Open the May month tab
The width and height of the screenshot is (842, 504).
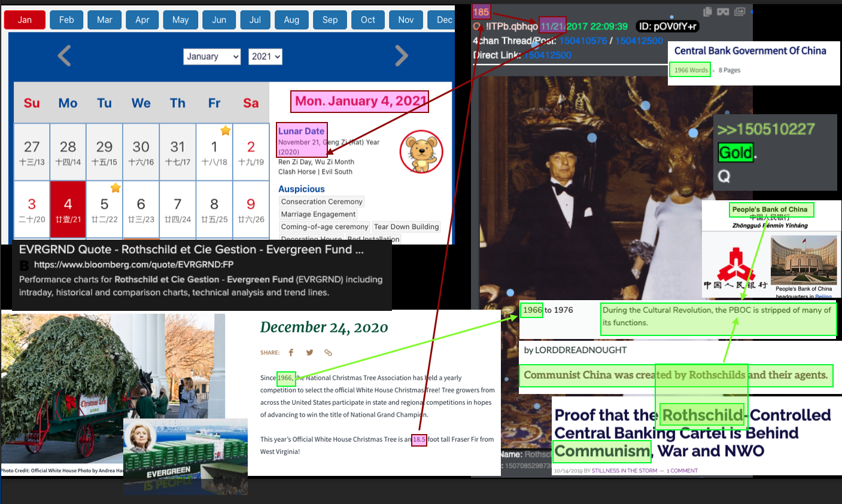(x=181, y=20)
